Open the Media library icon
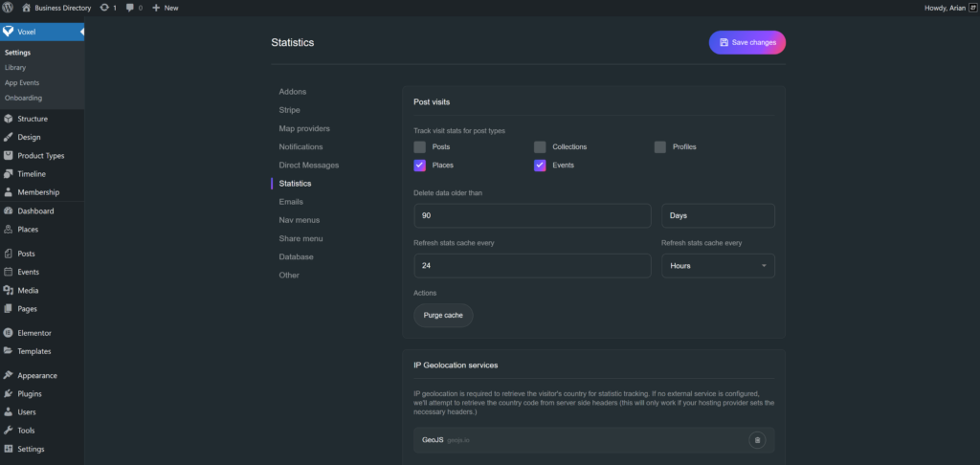The image size is (980, 465). tap(9, 290)
